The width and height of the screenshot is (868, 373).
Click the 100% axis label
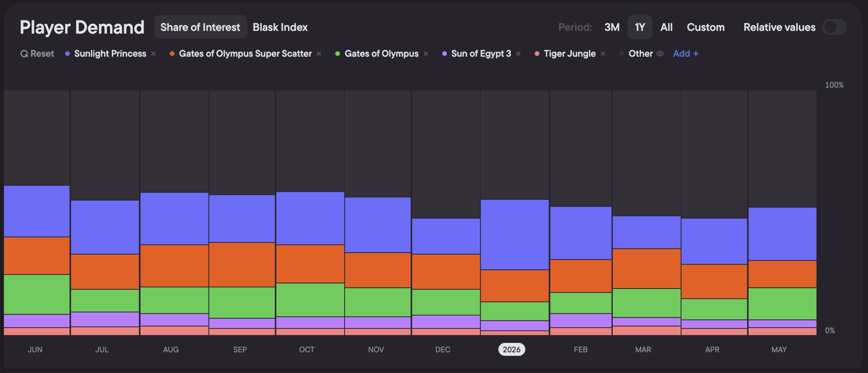coord(834,85)
